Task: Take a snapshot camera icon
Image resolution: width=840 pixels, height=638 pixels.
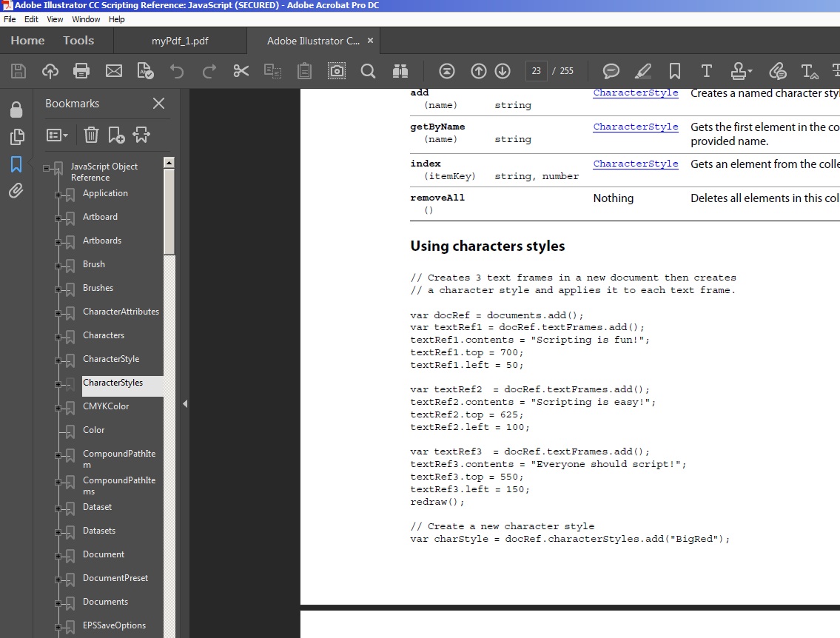Action: tap(337, 71)
